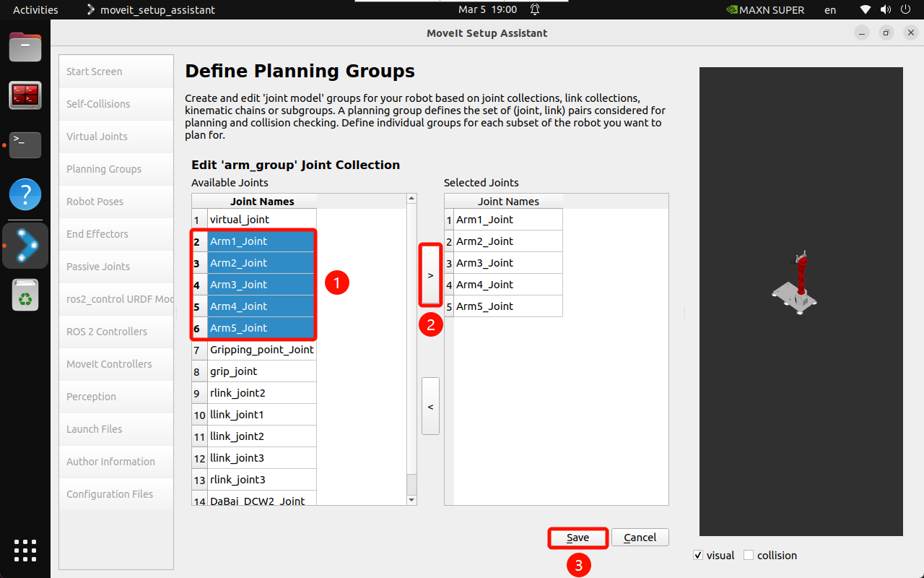Click the scroll up arrow of joints list
The width and height of the screenshot is (924, 578).
pos(411,199)
